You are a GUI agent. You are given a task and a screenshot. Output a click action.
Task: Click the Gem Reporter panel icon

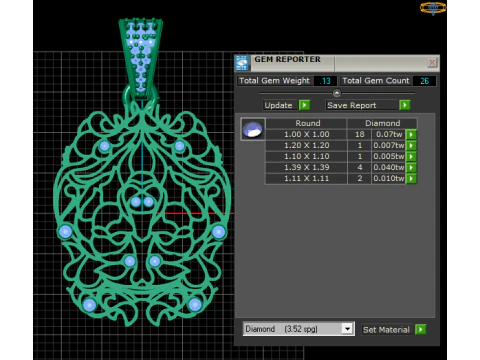[x=242, y=63]
